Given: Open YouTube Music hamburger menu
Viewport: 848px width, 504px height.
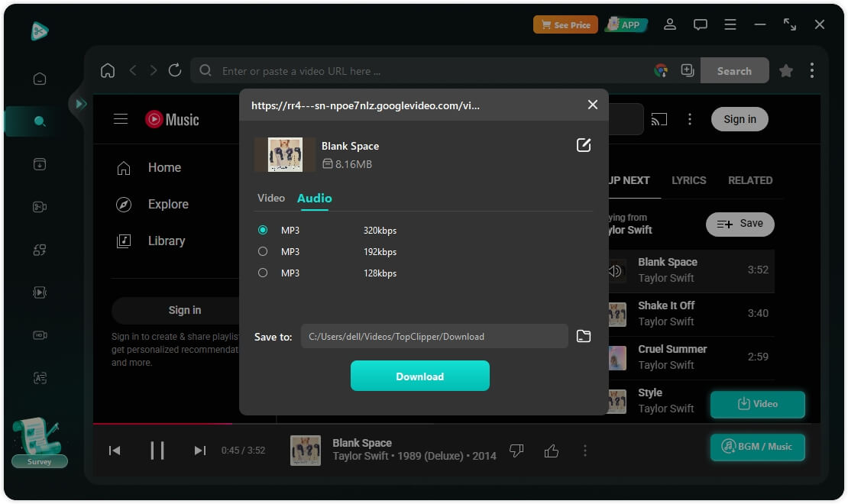Looking at the screenshot, I should tap(121, 119).
